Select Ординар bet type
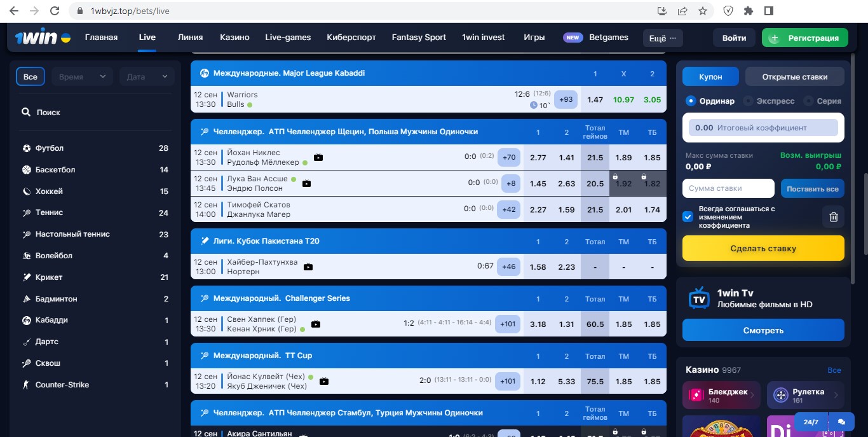 710,101
